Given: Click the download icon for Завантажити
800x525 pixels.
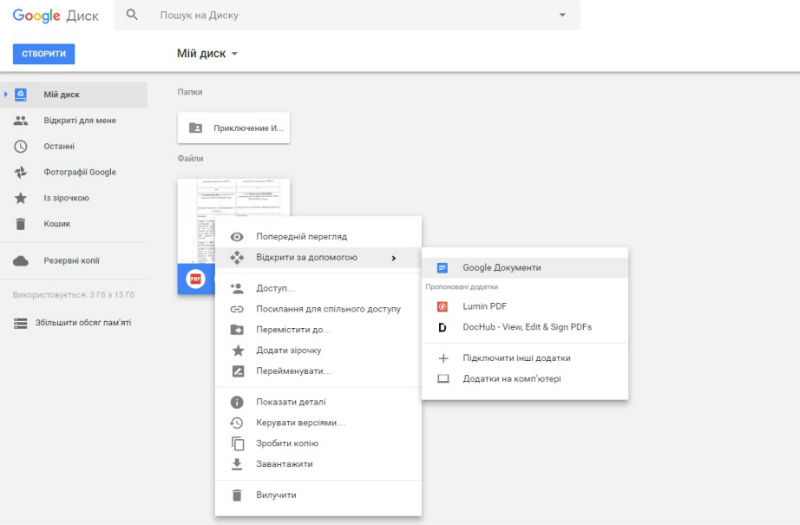Looking at the screenshot, I should pos(237,464).
